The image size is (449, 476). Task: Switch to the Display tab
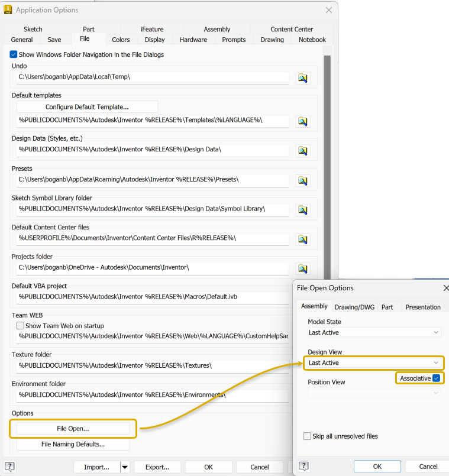tap(154, 40)
